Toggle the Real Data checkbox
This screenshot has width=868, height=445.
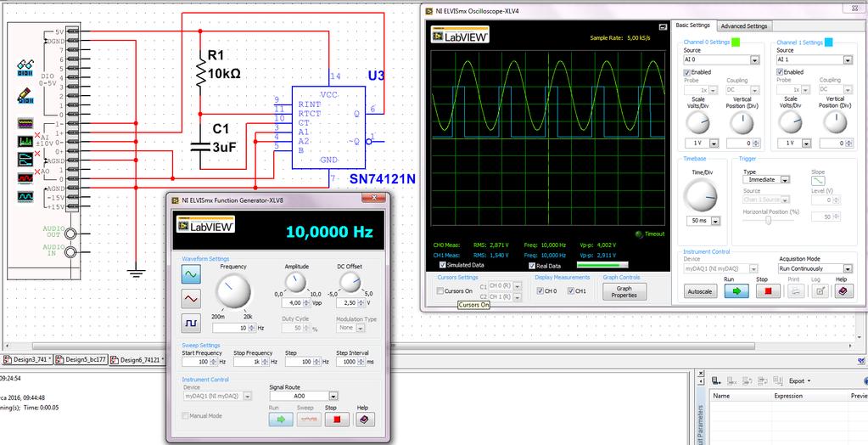pos(531,266)
